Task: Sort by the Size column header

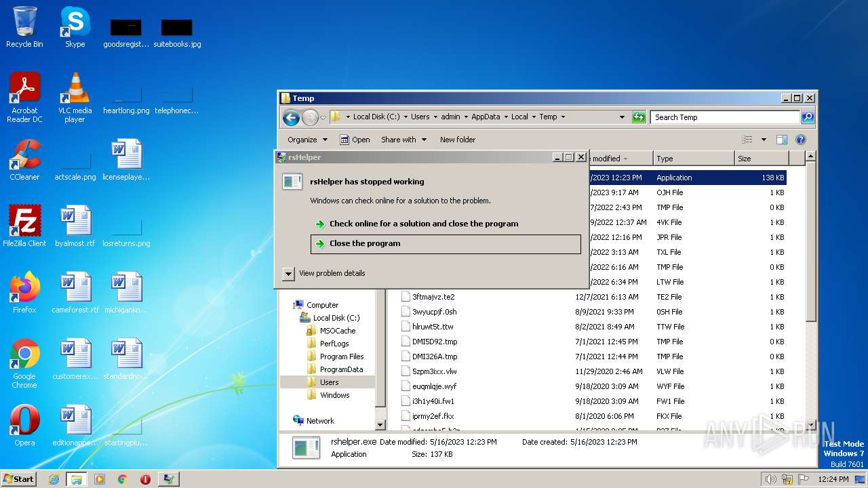Action: tap(761, 159)
